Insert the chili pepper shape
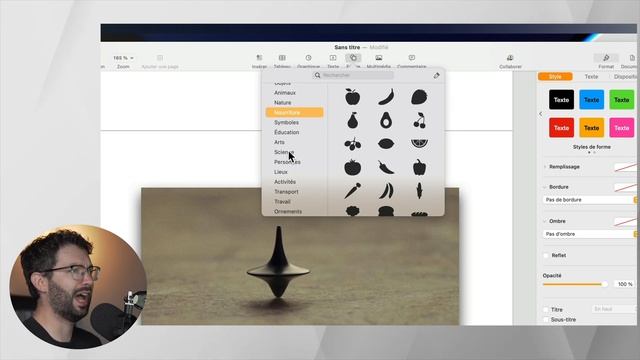This screenshot has width=640, height=360. click(386, 167)
